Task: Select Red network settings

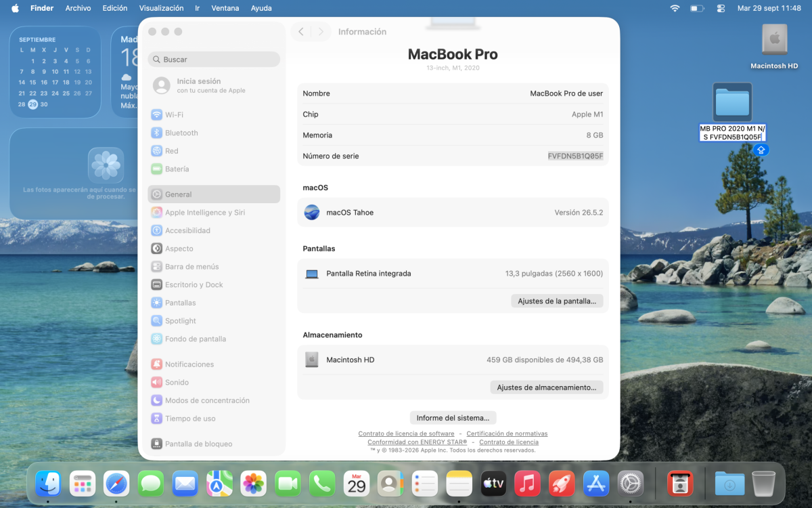Action: click(214, 151)
